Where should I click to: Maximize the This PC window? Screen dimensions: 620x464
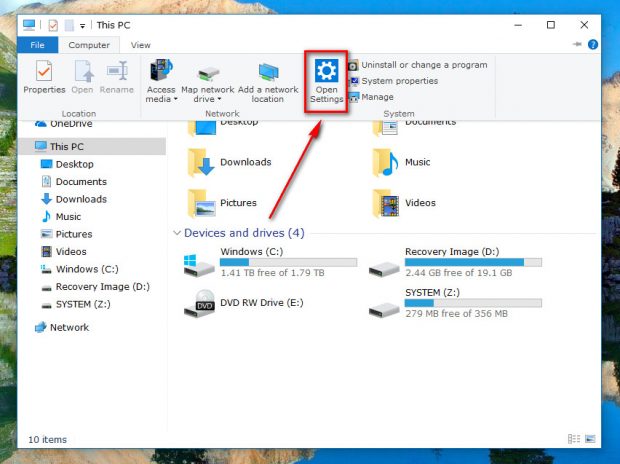pyautogui.click(x=551, y=25)
